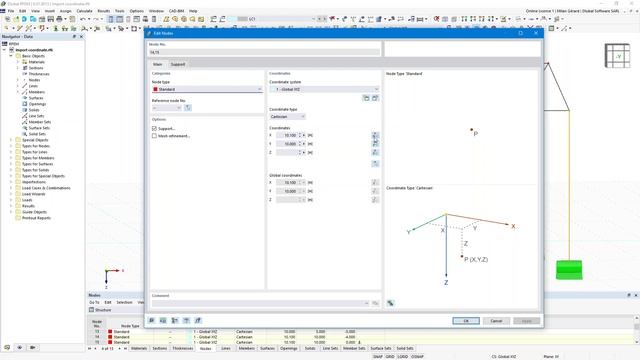This screenshot has height=360, width=640.
Task: Select Members in the navigator tree
Action: tap(36, 92)
